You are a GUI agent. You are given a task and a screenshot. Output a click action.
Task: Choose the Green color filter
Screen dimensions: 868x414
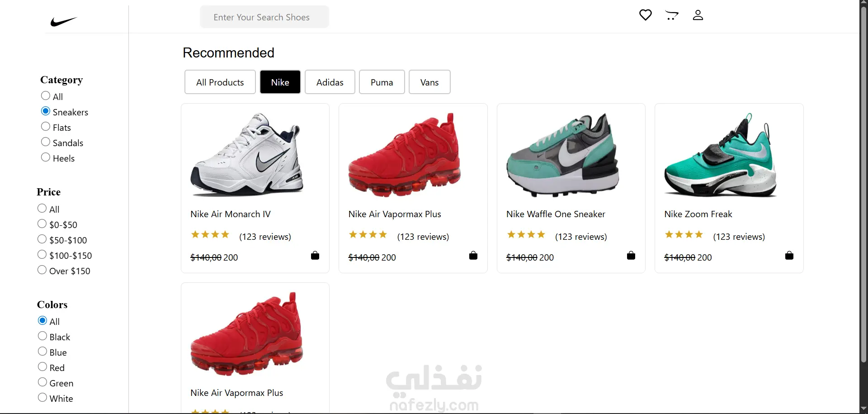42,382
